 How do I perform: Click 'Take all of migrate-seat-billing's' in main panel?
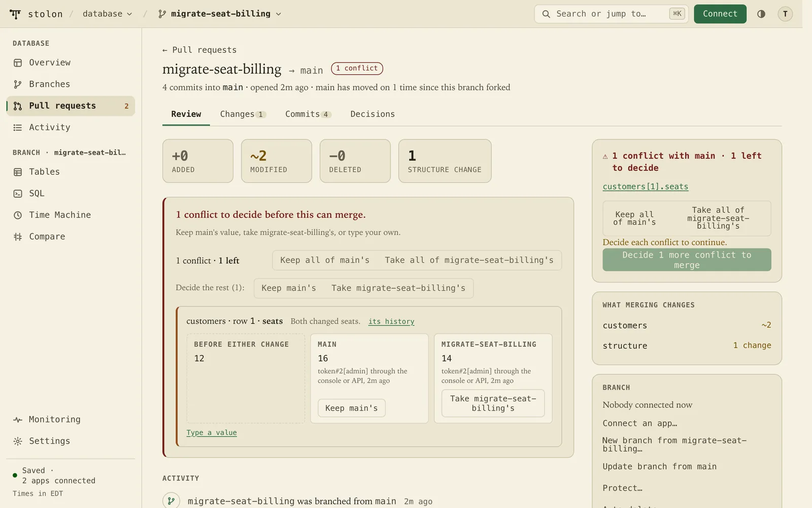469,260
